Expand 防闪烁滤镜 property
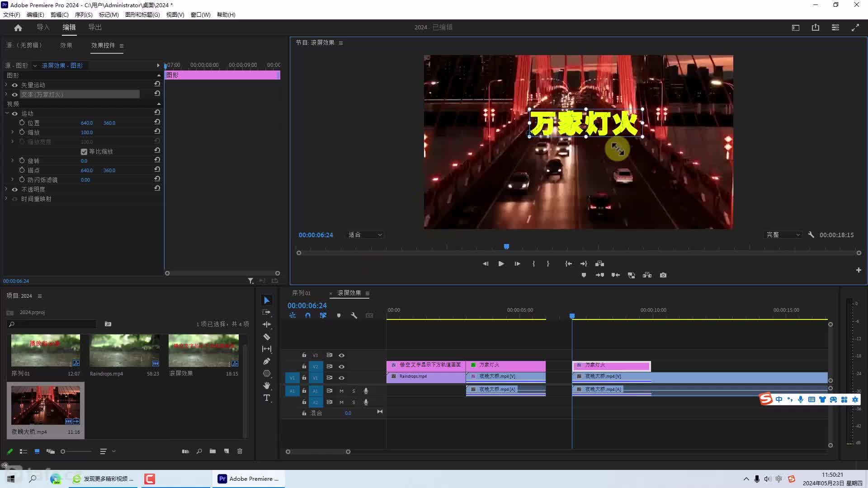This screenshot has height=488, width=868. pos(13,180)
